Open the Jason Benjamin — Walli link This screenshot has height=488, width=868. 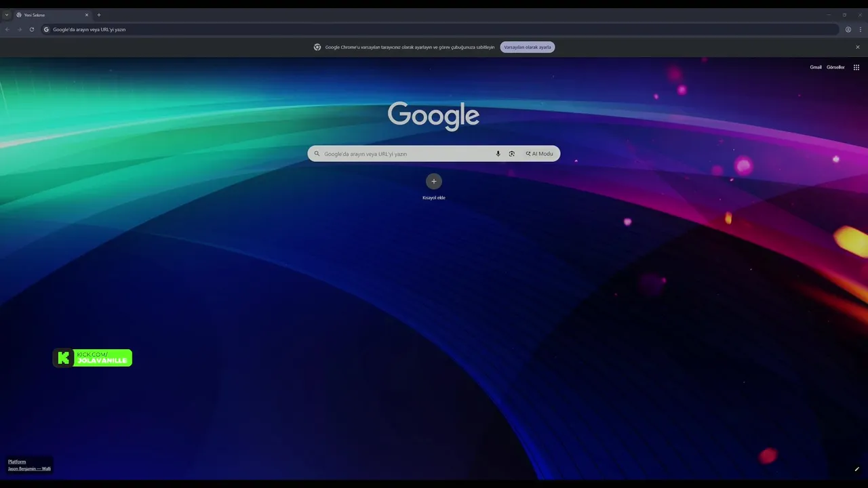tap(29, 468)
